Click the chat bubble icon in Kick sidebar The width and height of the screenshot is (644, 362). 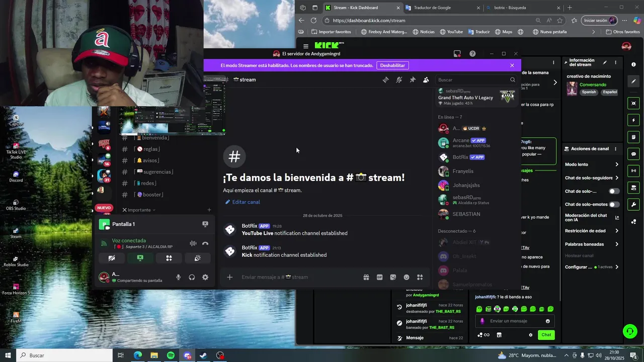[633, 154]
